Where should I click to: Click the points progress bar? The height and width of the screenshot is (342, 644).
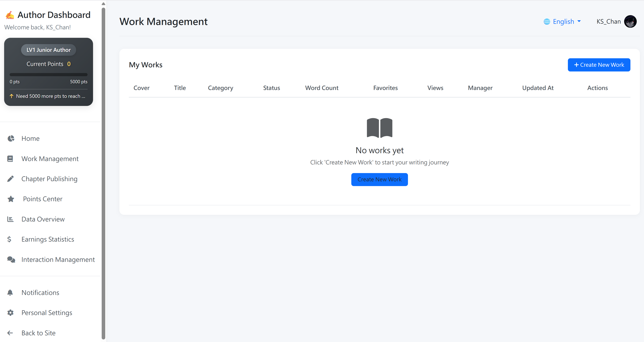pyautogui.click(x=49, y=75)
